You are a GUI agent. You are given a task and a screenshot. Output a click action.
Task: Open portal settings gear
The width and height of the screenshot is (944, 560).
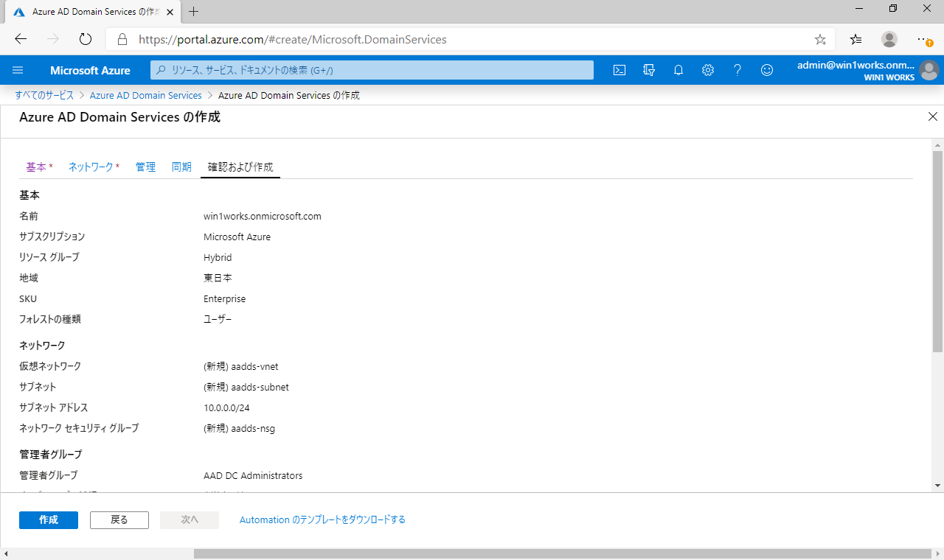[708, 70]
